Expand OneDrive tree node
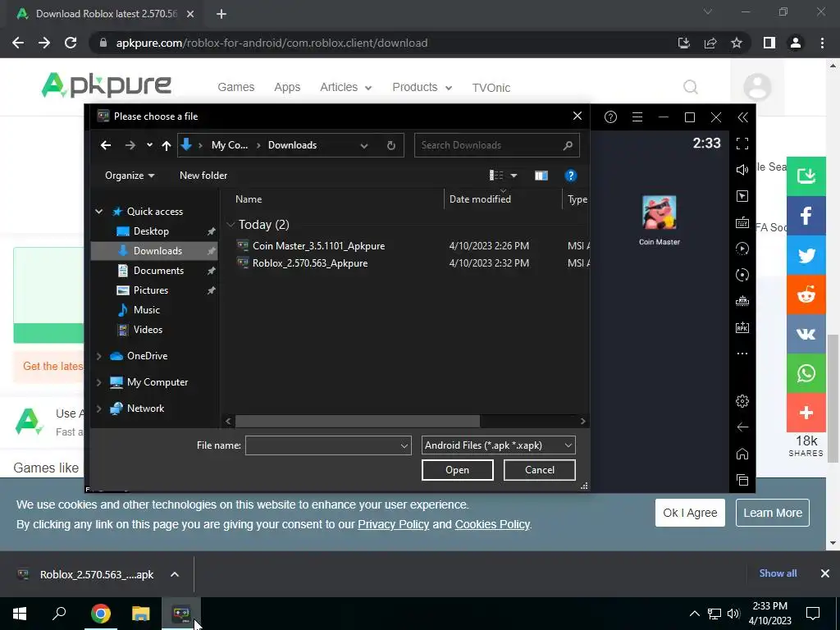Viewport: 840px width, 630px height. 99,356
